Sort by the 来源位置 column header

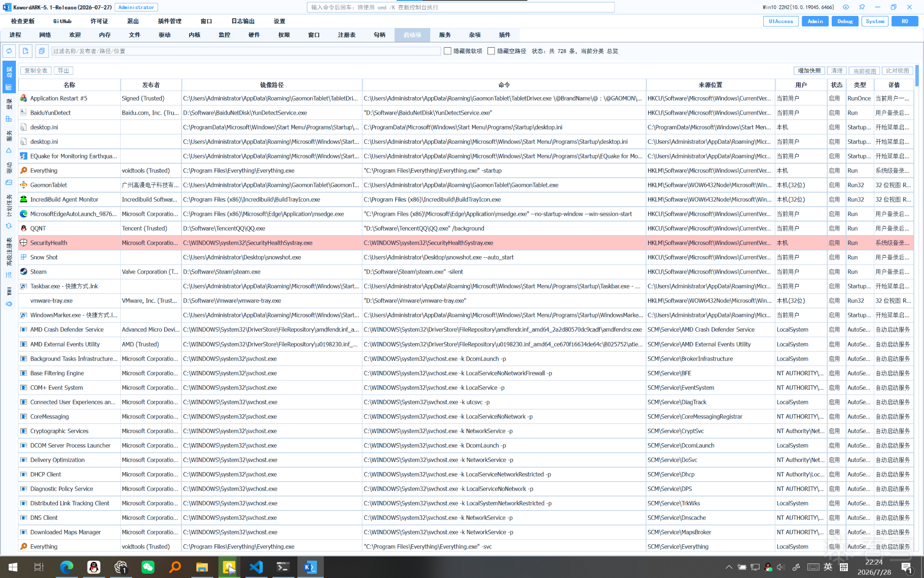pos(710,85)
